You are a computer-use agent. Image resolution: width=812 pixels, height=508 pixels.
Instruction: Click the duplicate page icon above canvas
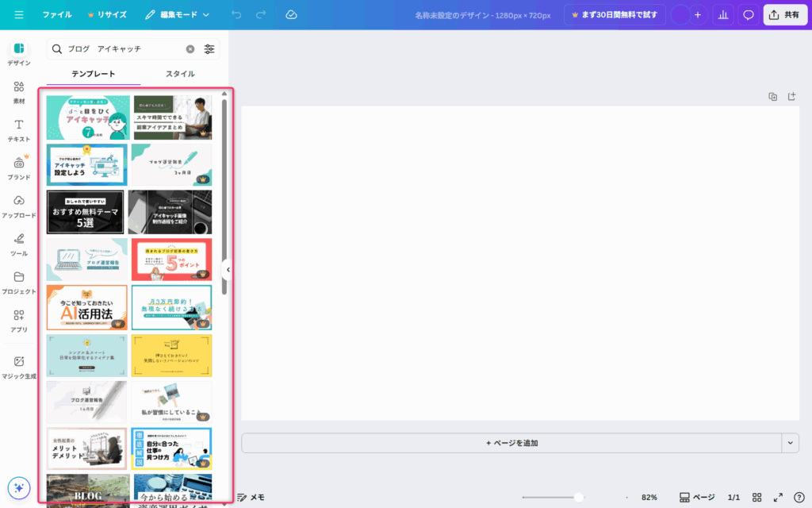click(x=773, y=97)
